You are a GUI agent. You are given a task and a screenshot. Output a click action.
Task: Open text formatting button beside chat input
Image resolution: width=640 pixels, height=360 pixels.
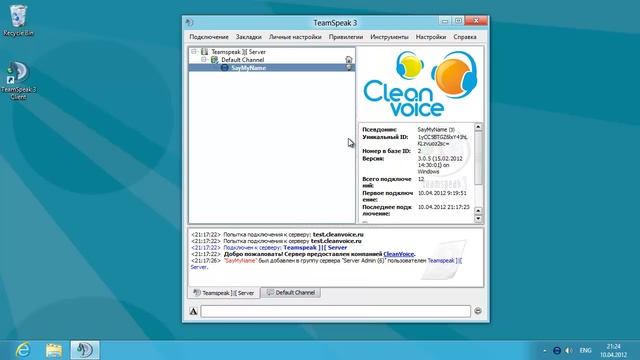[x=193, y=311]
